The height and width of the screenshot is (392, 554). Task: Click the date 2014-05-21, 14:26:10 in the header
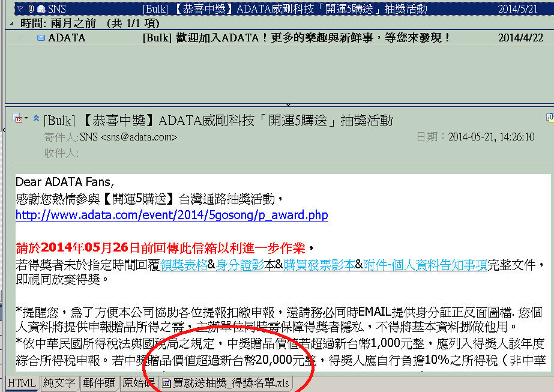point(491,137)
